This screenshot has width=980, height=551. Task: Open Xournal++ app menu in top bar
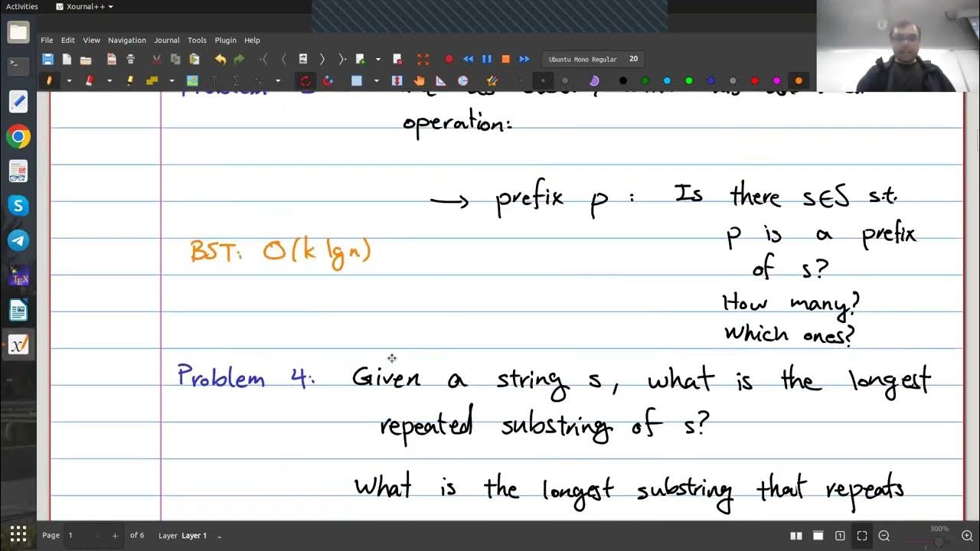point(85,6)
